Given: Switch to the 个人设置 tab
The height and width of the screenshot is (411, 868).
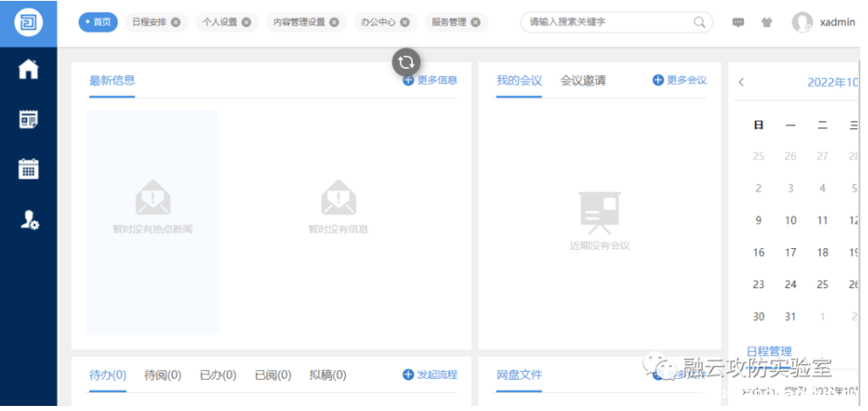Looking at the screenshot, I should [x=220, y=23].
